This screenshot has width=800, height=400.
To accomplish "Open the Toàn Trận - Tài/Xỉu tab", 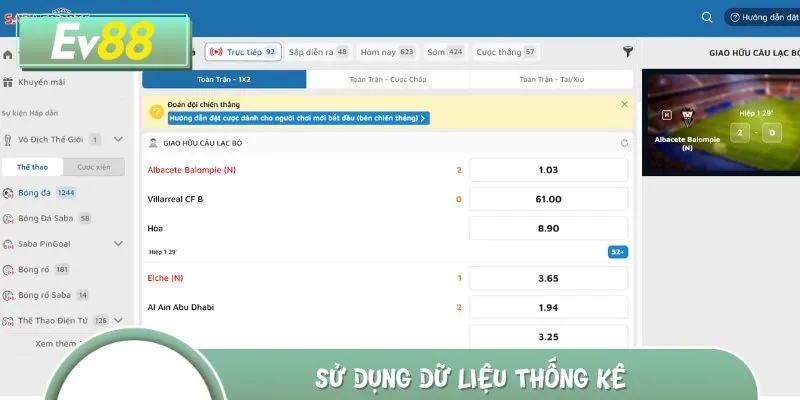I will [x=552, y=80].
